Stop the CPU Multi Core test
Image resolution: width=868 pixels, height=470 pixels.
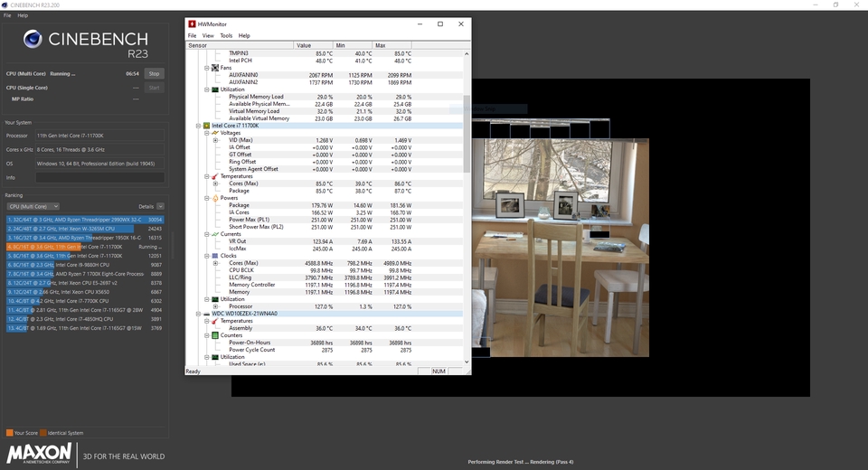154,73
